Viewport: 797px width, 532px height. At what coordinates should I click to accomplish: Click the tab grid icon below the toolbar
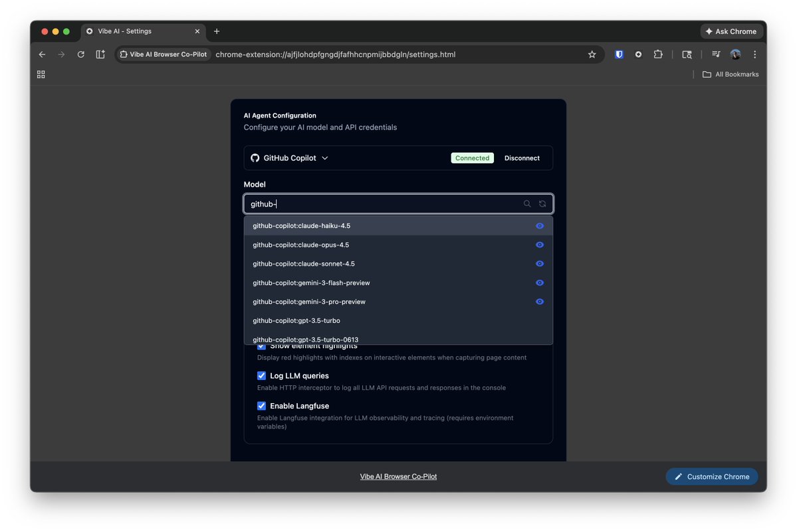pyautogui.click(x=41, y=74)
